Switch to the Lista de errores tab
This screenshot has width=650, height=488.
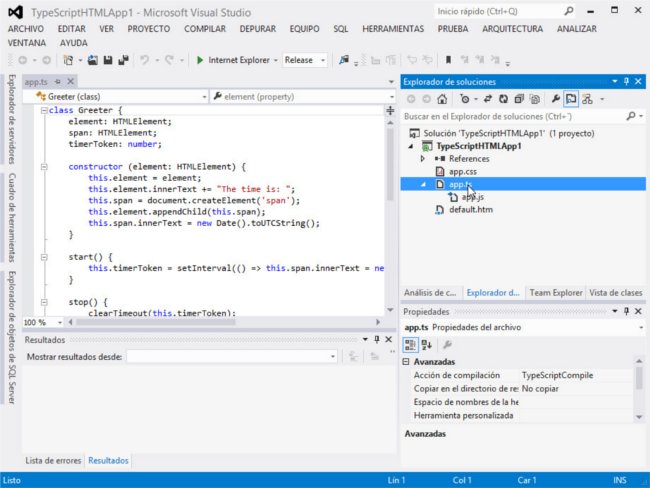(53, 460)
